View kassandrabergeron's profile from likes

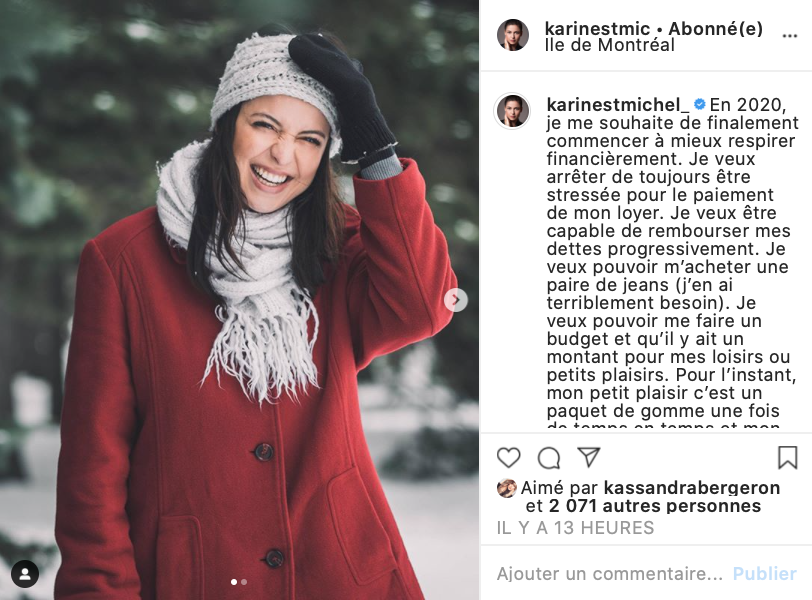point(691,488)
